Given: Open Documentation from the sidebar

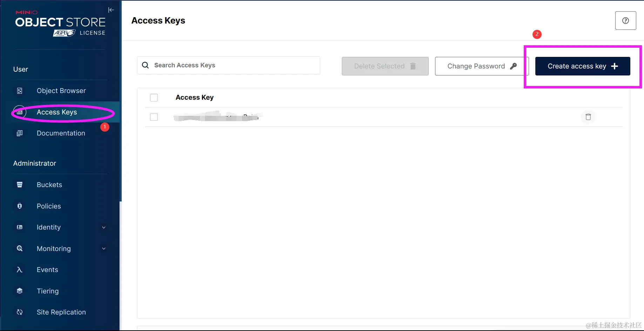Looking at the screenshot, I should tap(60, 133).
